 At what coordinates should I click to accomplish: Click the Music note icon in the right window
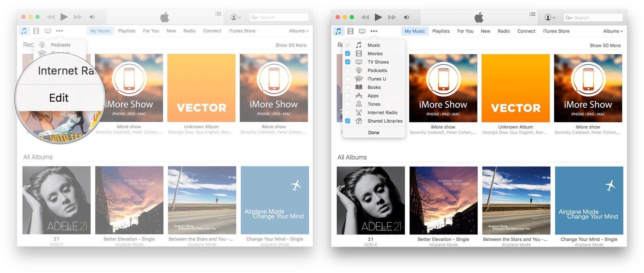pos(338,31)
